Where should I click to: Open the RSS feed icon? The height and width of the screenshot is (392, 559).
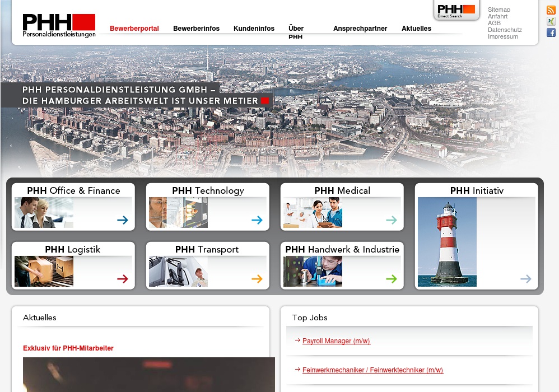(551, 10)
